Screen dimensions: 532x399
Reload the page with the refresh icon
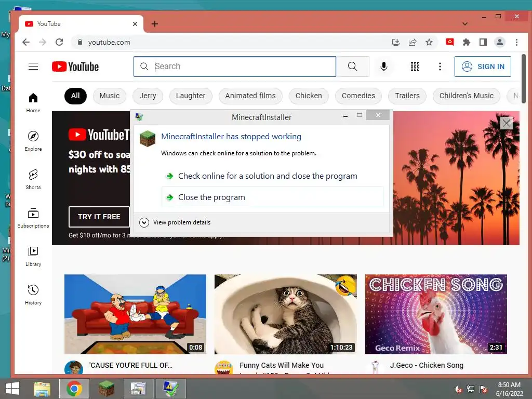pos(59,42)
